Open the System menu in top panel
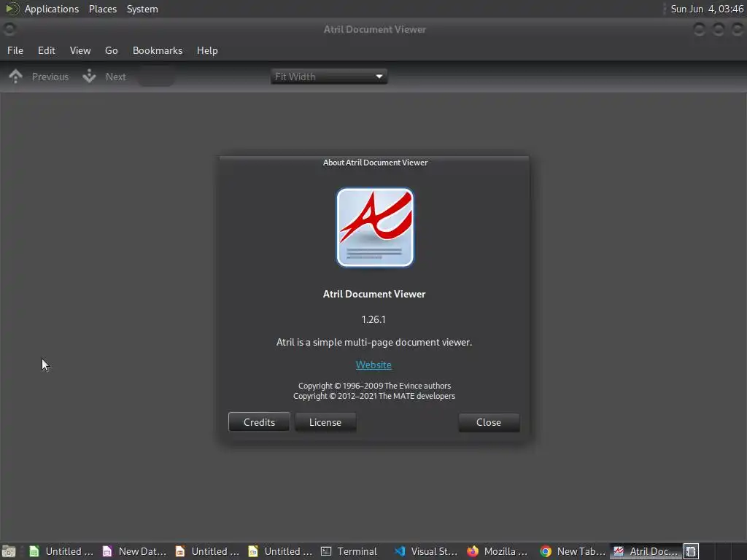Viewport: 747px width, 560px height. point(142,9)
